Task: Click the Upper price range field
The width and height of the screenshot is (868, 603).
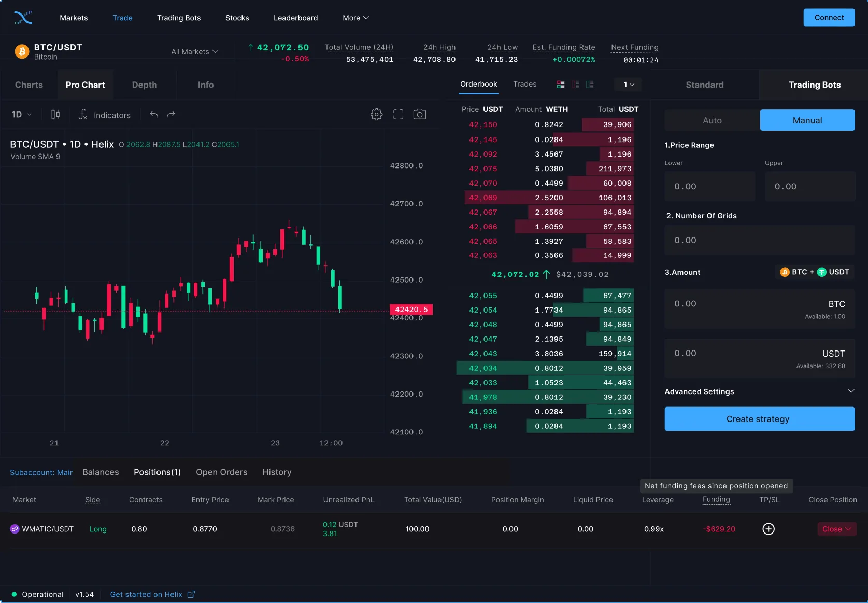Action: pos(810,186)
